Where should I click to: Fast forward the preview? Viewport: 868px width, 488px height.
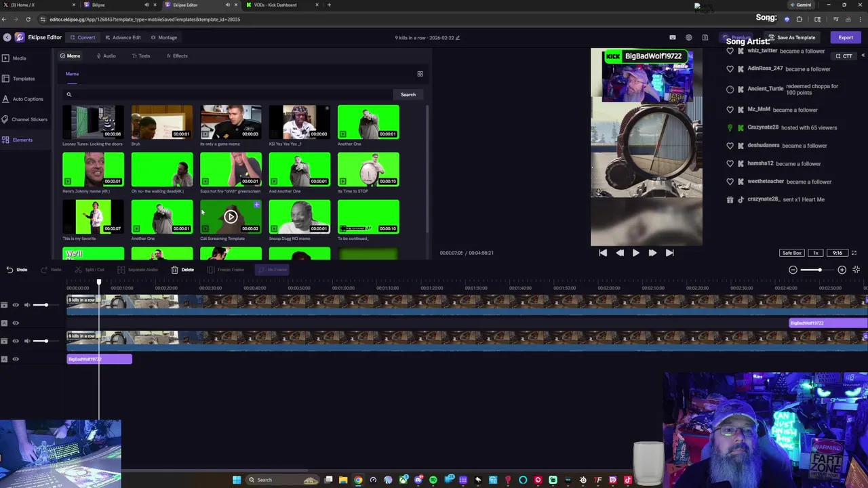pos(652,253)
